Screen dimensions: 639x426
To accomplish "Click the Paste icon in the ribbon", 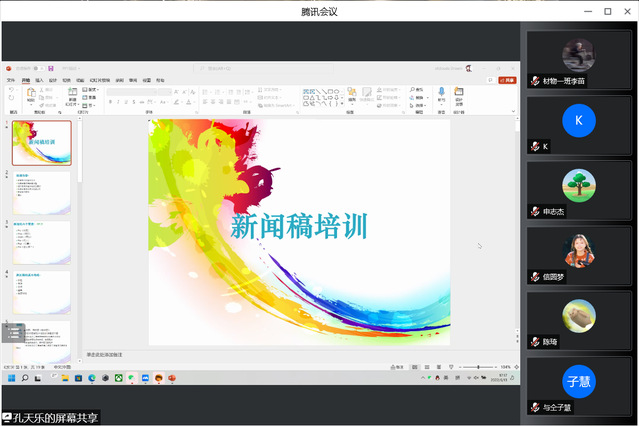I will tap(30, 94).
